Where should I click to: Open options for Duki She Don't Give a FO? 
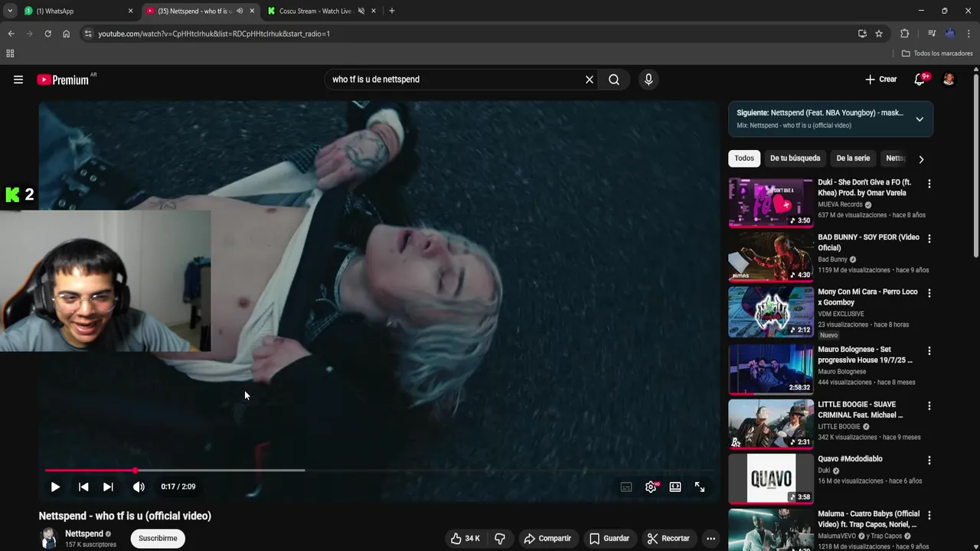point(929,184)
